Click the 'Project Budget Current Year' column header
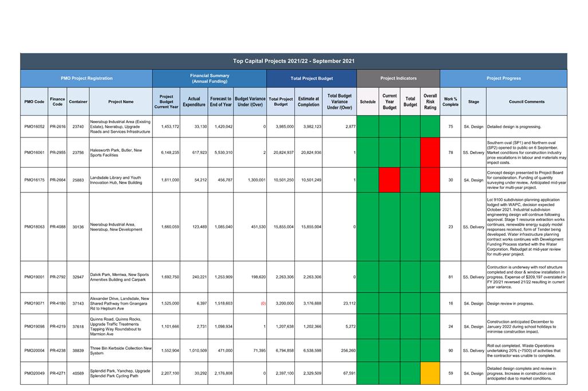588x391 pixels. (x=166, y=101)
